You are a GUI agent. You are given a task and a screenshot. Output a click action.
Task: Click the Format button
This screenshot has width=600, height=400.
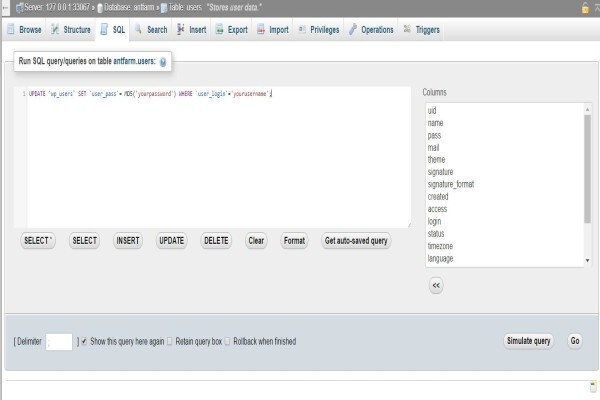coord(294,241)
